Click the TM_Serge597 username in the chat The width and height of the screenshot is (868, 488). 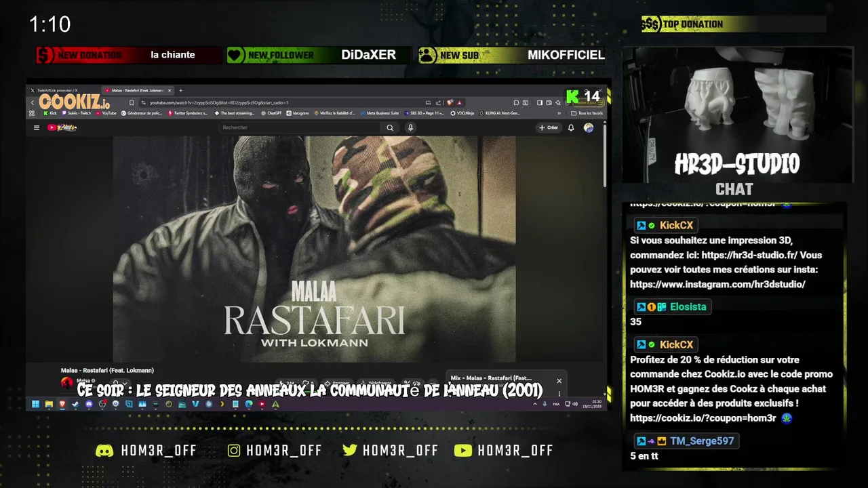click(702, 441)
